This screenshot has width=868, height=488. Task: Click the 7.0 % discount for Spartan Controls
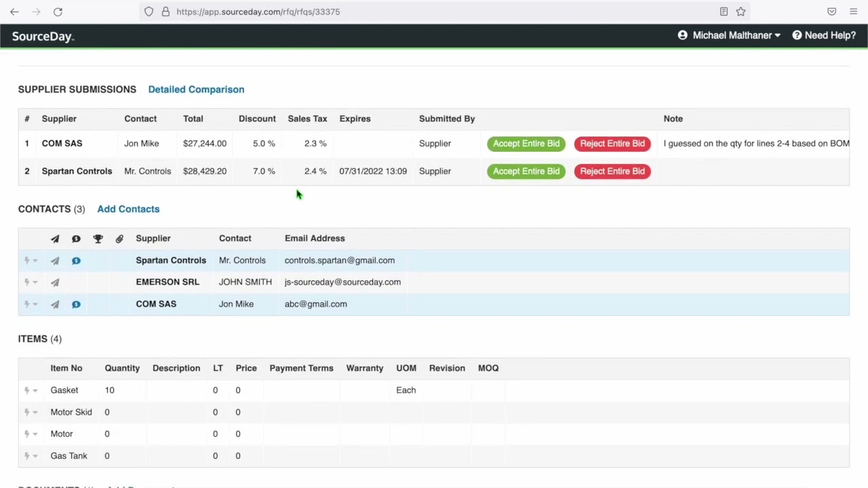(x=264, y=171)
